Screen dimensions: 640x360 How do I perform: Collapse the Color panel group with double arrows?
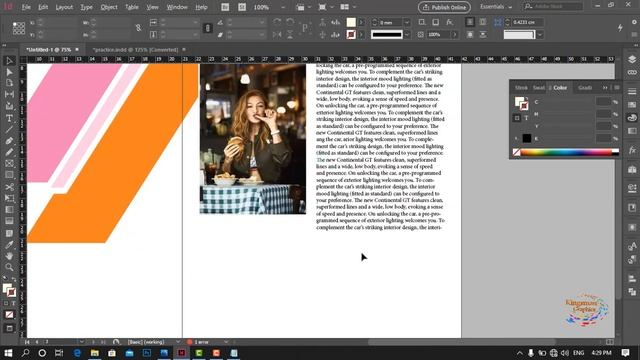605,88
